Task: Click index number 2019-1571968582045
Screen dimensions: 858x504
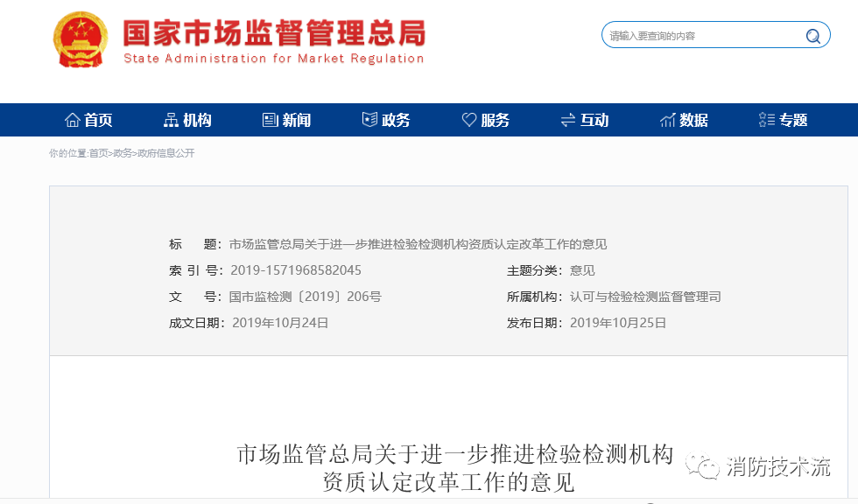Action: [x=295, y=270]
